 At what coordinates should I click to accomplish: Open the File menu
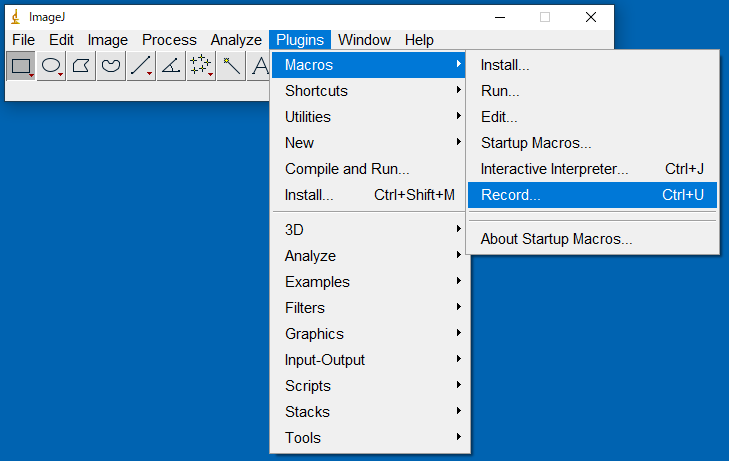pos(23,40)
